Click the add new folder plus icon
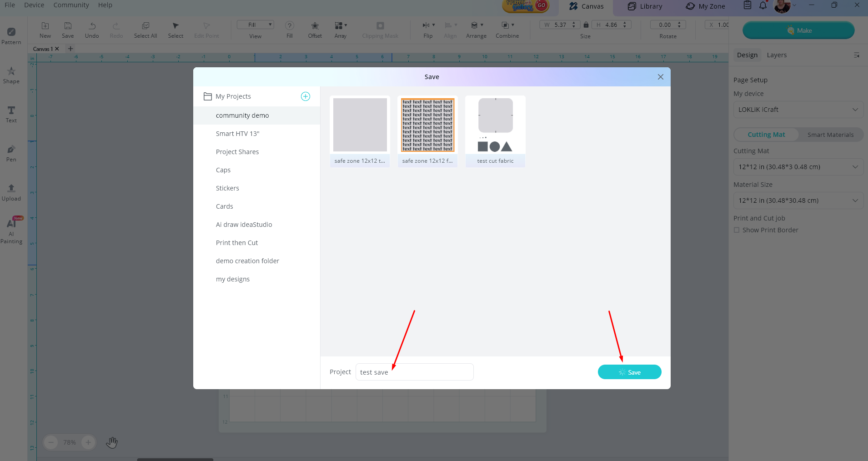This screenshot has width=868, height=461. pos(306,96)
